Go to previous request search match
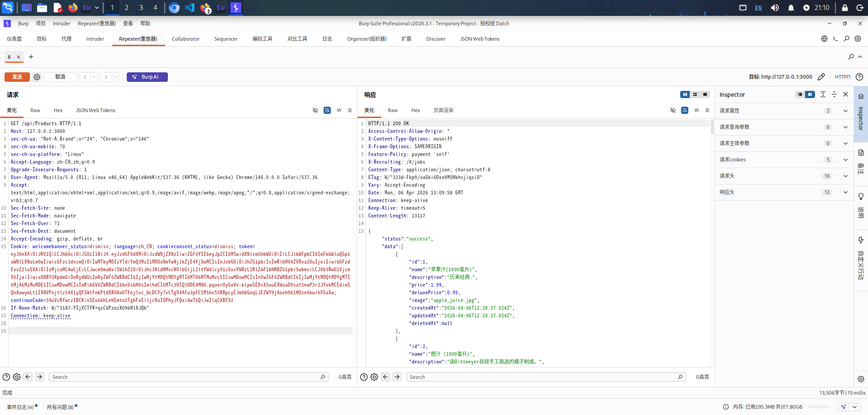 click(x=28, y=377)
